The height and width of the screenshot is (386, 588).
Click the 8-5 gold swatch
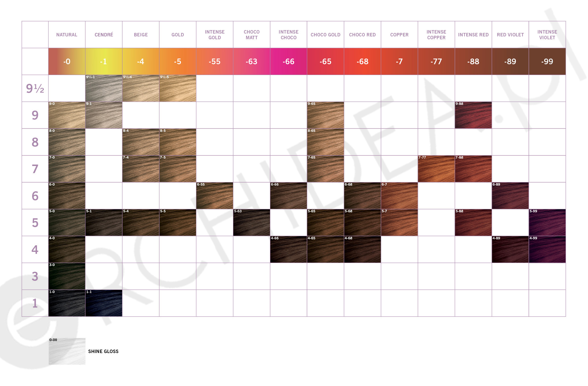tap(178, 142)
